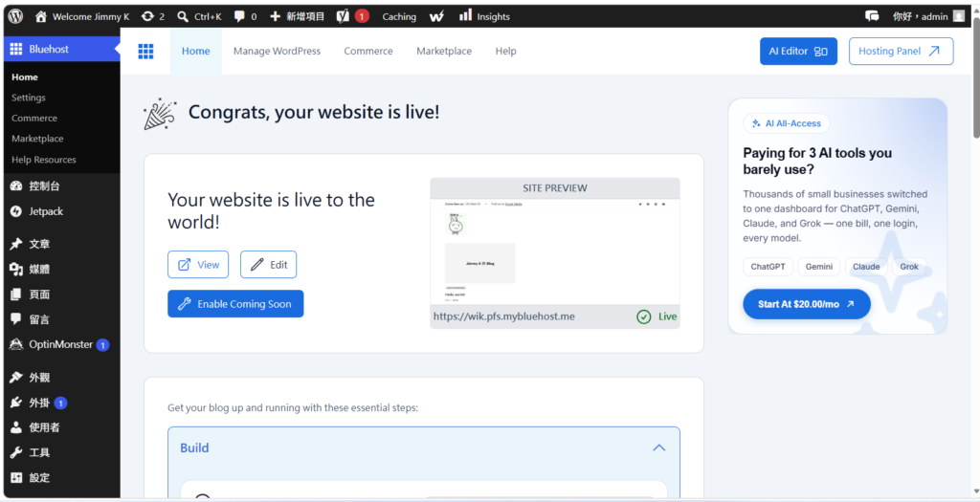This screenshot has width=980, height=502.
Task: Click the https://wik.pfs.mybluehost.me URL
Action: click(x=503, y=316)
